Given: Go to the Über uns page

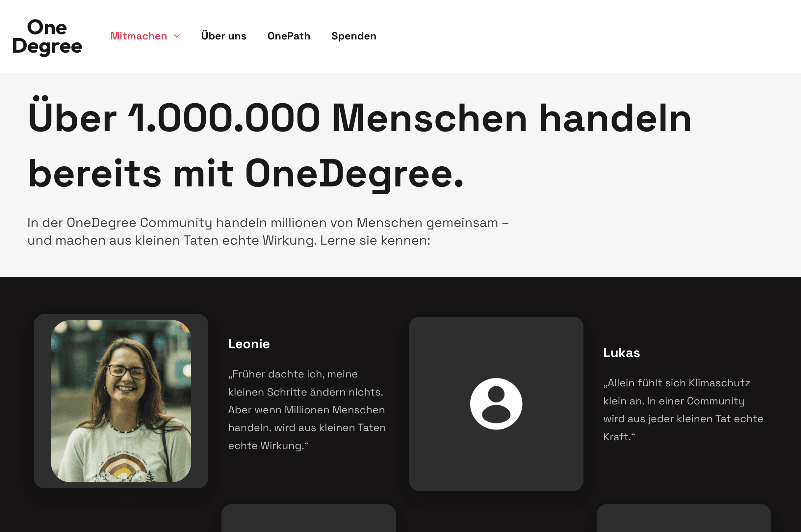Looking at the screenshot, I should (224, 36).
